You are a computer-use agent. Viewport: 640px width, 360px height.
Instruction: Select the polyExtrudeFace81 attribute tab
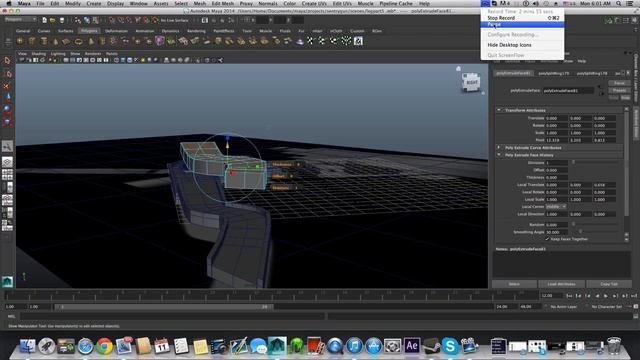coord(513,73)
